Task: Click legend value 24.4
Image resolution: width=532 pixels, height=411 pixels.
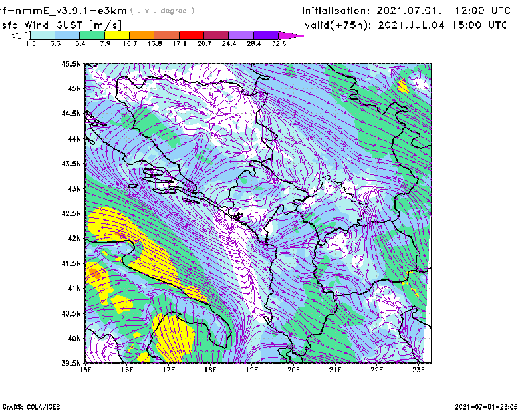Action: (229, 43)
